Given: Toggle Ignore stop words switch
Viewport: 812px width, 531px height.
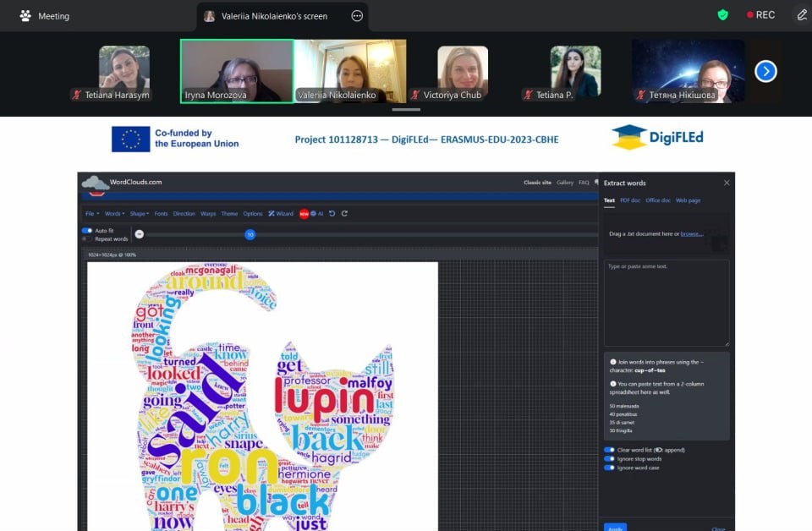Looking at the screenshot, I should (609, 458).
